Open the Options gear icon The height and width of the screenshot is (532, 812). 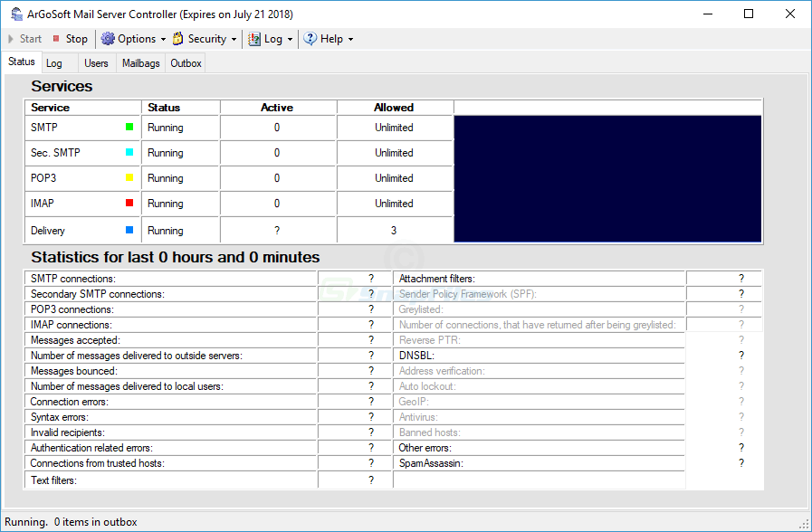tap(108, 39)
